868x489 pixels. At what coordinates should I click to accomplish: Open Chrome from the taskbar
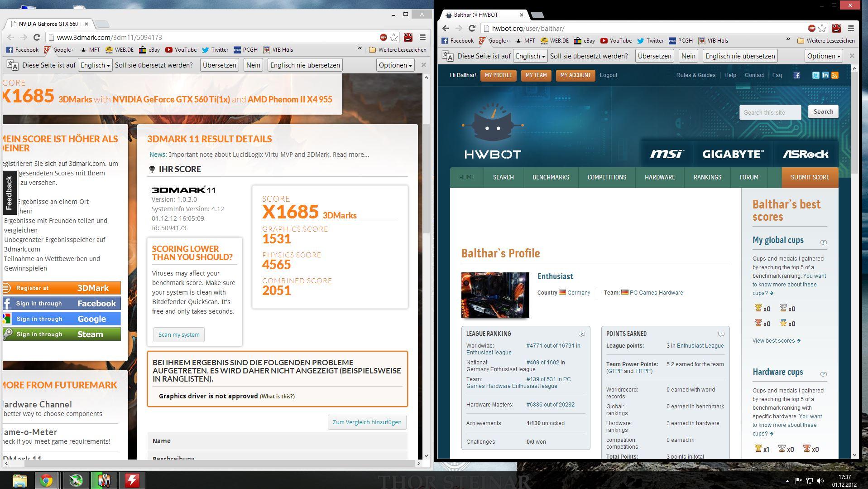[x=46, y=480]
